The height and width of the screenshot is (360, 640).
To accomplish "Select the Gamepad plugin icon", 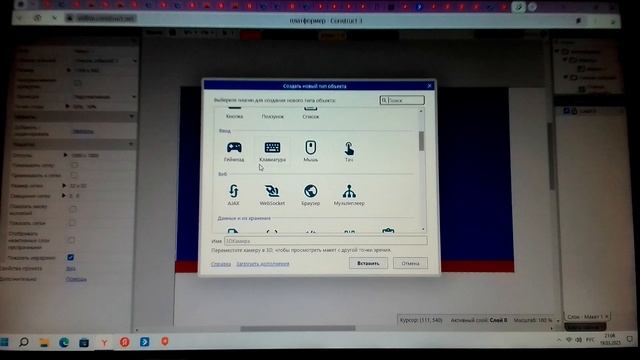I will [x=234, y=147].
